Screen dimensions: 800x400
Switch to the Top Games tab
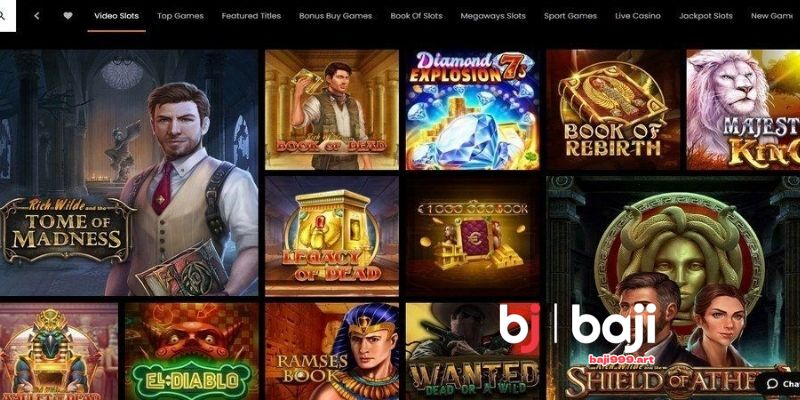[x=180, y=16]
